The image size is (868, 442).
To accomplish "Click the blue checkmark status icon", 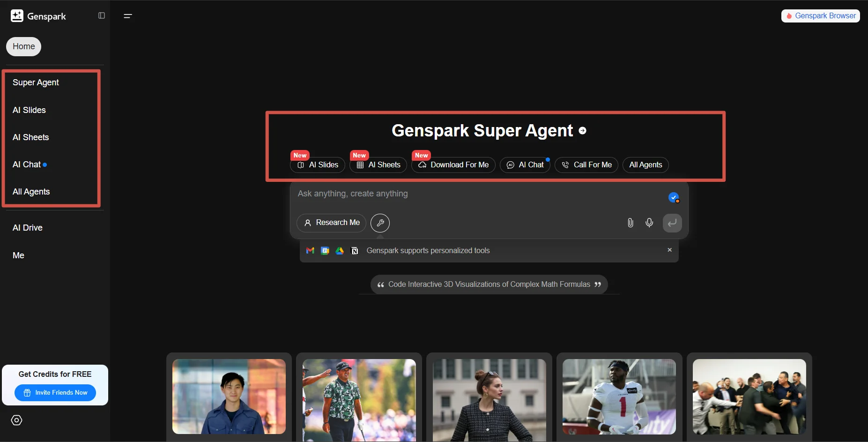I will click(x=674, y=197).
